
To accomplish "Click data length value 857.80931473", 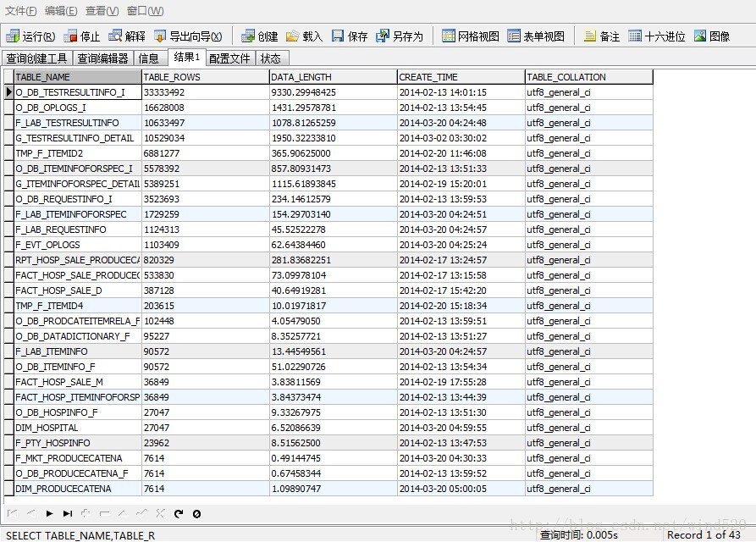I will [x=334, y=169].
